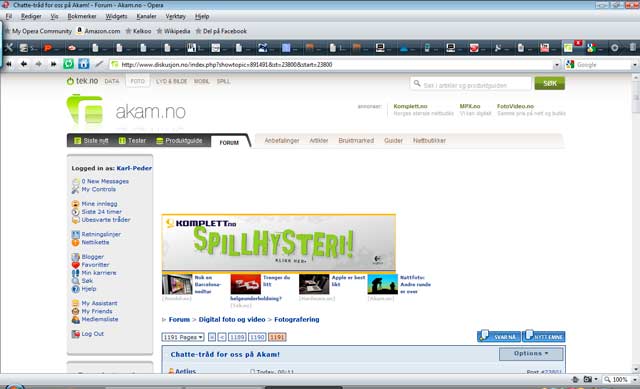Screen dimensions: 640x389
Task: Click the Log Out icon in sidebar
Action: coord(76,334)
